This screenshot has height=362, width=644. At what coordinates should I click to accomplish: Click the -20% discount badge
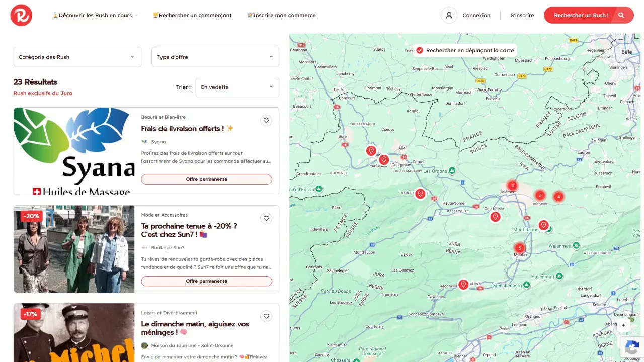tap(31, 216)
